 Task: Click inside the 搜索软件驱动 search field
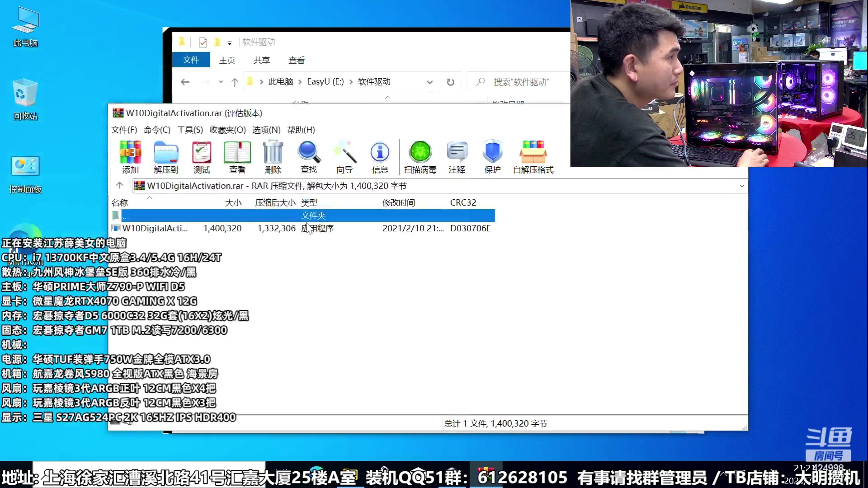(x=520, y=82)
